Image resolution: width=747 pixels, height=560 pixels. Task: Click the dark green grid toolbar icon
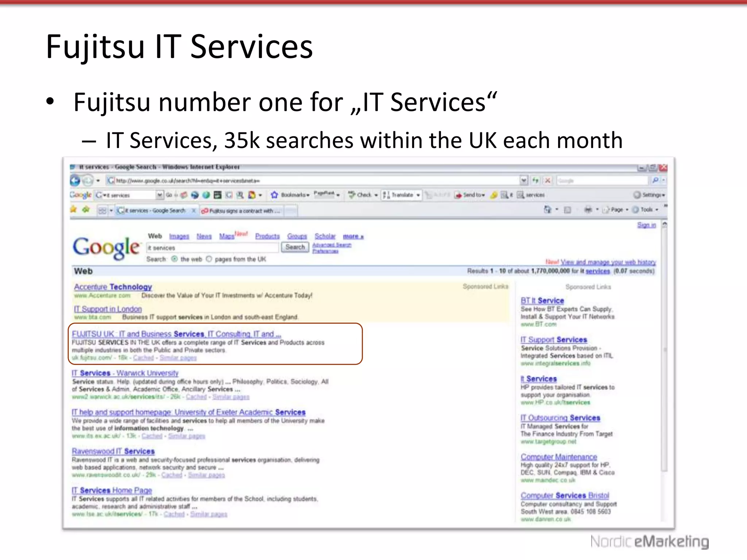pos(217,195)
